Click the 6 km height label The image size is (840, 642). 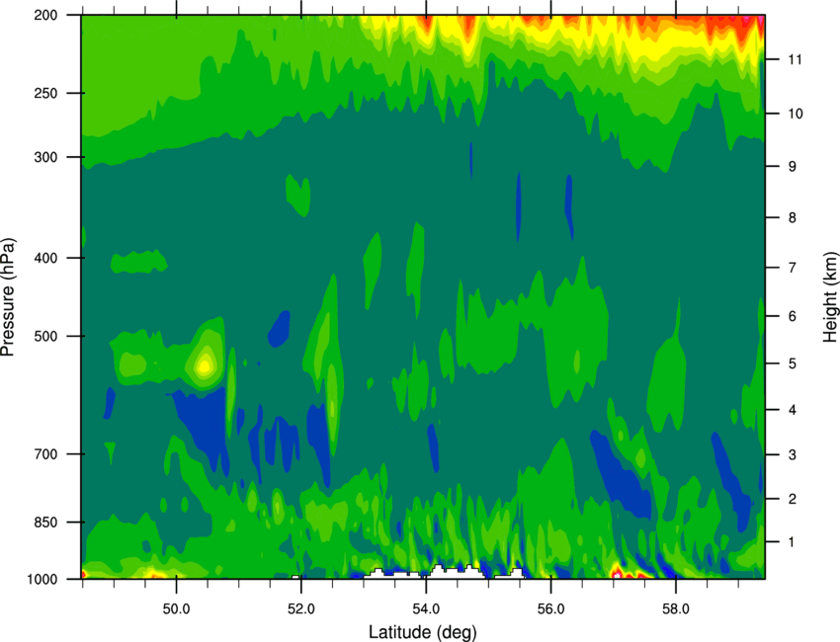click(793, 316)
